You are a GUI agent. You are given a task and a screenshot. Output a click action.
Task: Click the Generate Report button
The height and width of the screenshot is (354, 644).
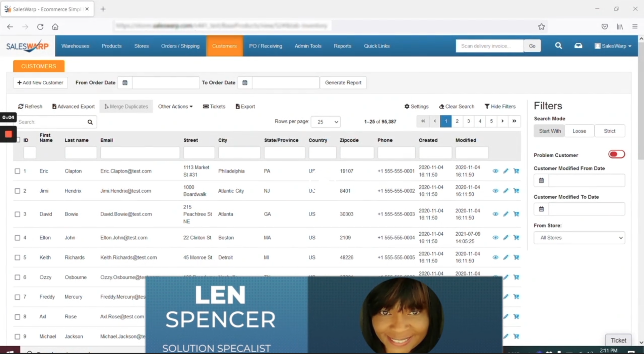(343, 82)
